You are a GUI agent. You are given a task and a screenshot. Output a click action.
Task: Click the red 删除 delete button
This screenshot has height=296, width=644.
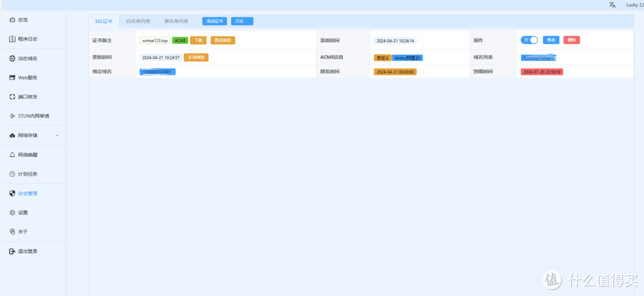[x=571, y=40]
